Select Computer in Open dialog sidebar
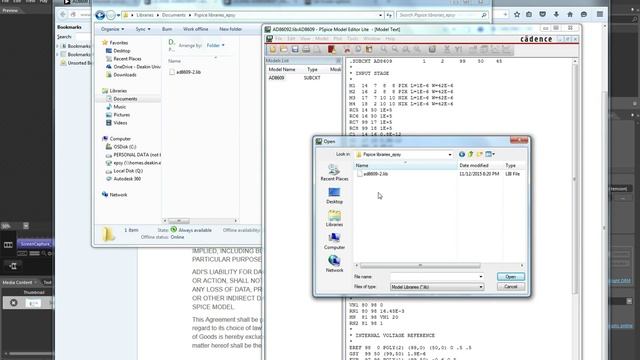Viewport: 640px width, 360px height. pos(334,241)
